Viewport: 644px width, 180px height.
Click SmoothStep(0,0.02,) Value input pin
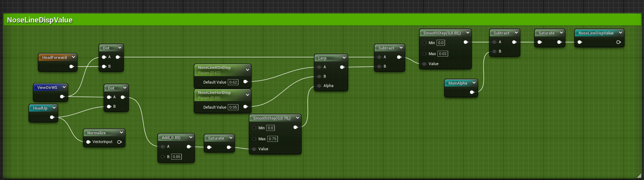(x=424, y=64)
